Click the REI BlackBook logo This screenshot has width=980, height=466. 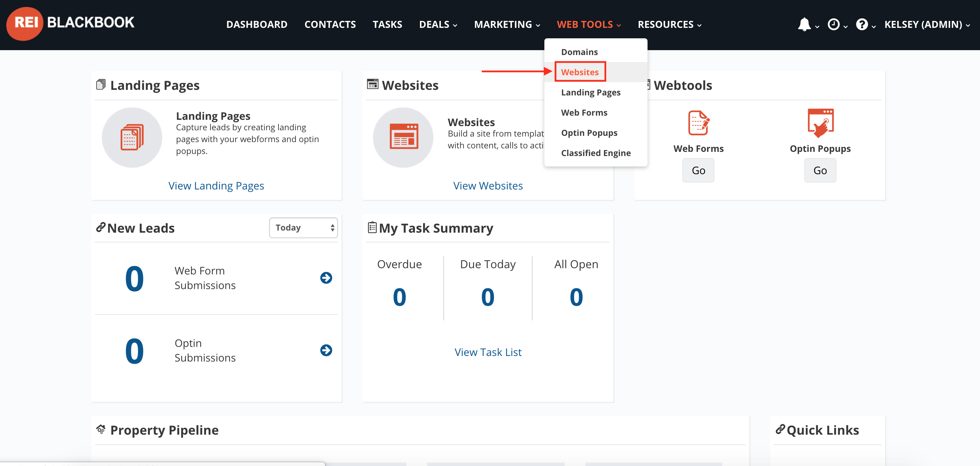71,24
